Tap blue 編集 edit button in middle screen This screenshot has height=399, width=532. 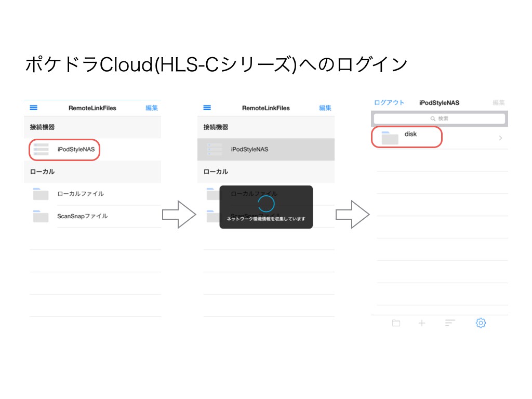(325, 108)
